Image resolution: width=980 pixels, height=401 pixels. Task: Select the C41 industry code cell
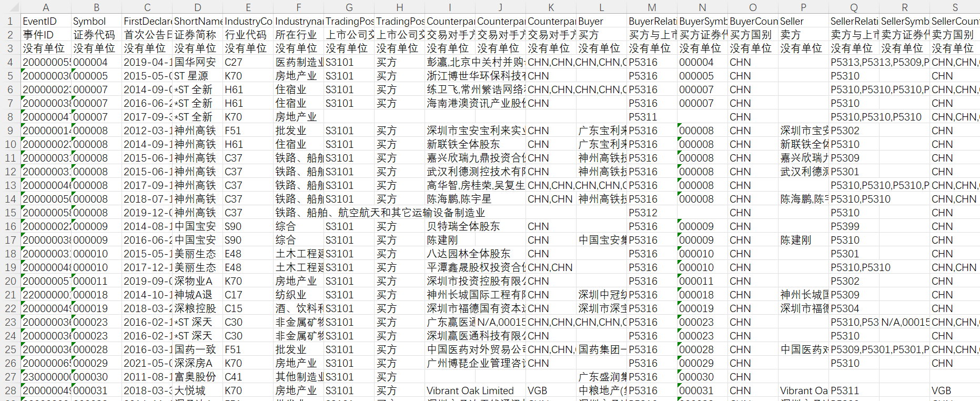(248, 377)
